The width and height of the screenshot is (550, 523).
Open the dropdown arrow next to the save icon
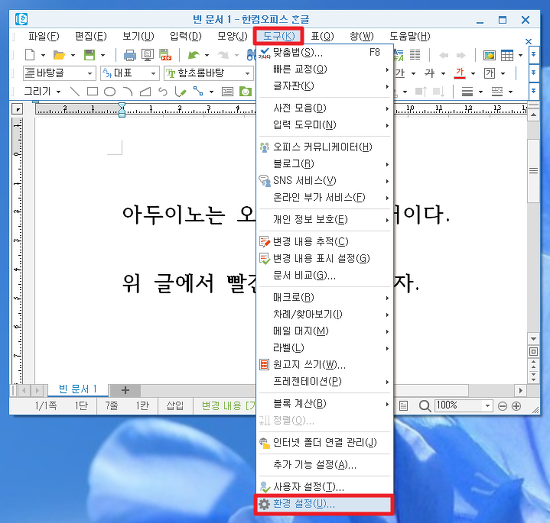[x=103, y=55]
